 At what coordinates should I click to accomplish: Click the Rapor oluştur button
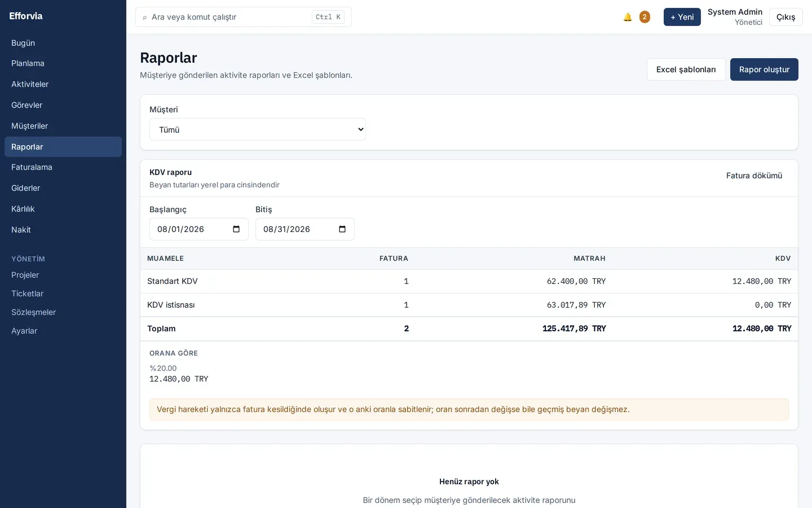click(764, 69)
